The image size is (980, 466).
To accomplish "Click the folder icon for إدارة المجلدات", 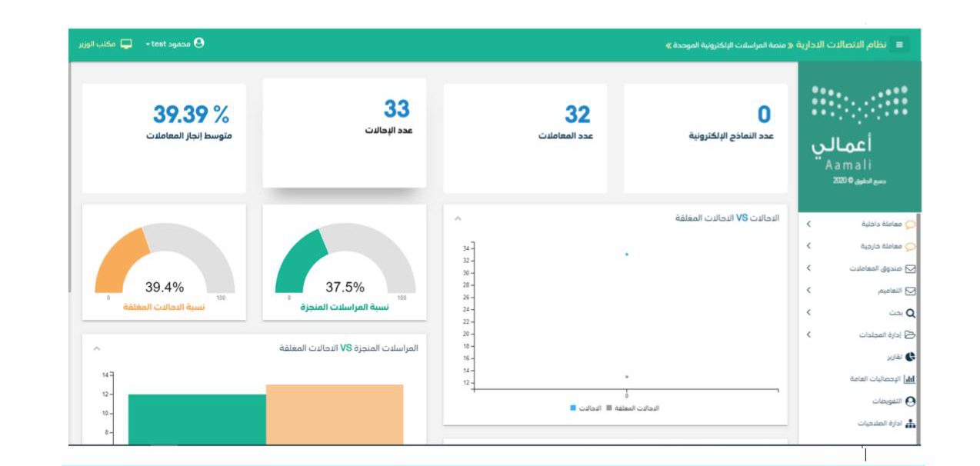I will click(x=910, y=335).
